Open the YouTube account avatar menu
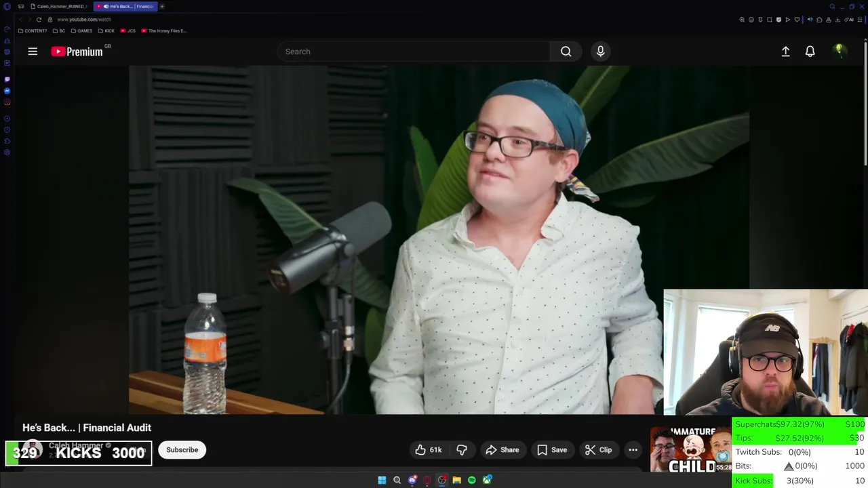Viewport: 868px width, 488px height. (840, 51)
